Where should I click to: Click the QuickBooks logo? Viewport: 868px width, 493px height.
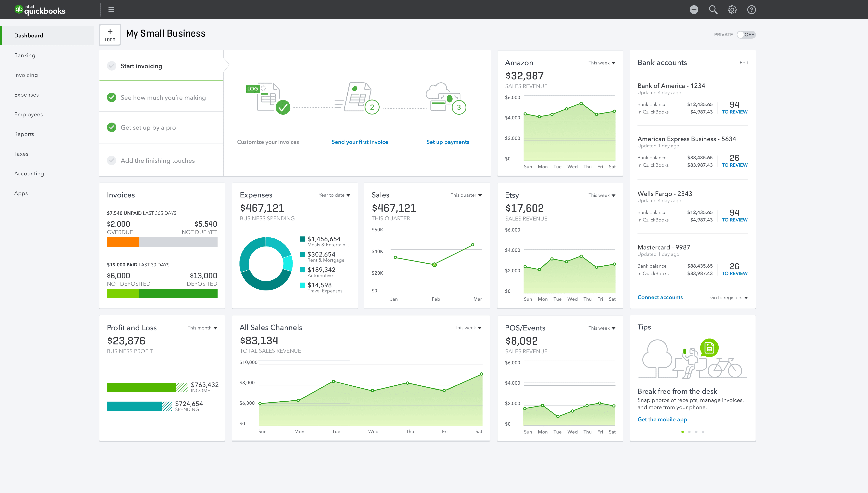(x=40, y=10)
